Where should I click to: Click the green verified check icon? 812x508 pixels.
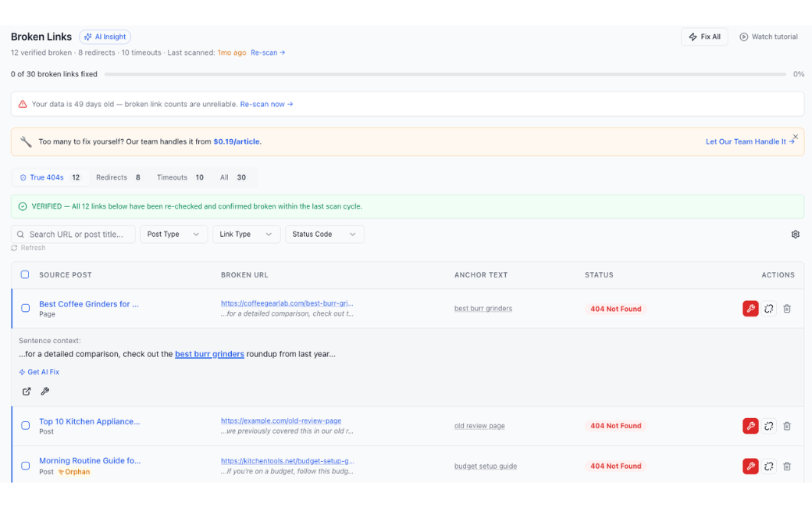tap(23, 206)
